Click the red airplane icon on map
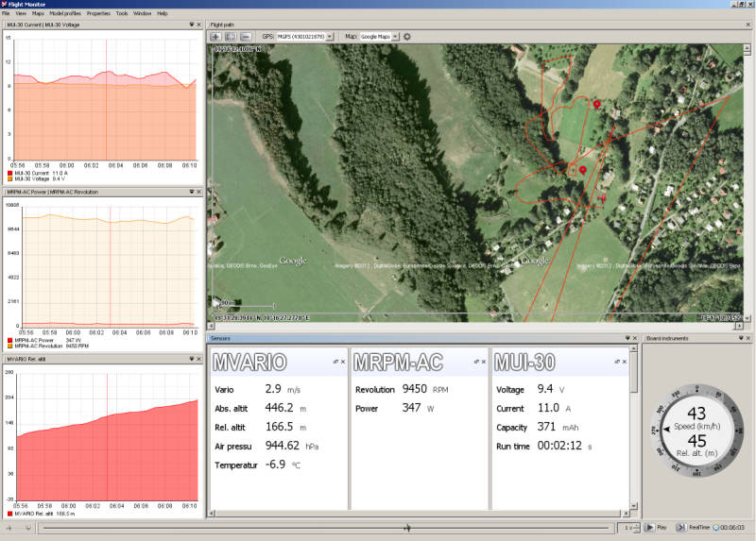 point(602,197)
